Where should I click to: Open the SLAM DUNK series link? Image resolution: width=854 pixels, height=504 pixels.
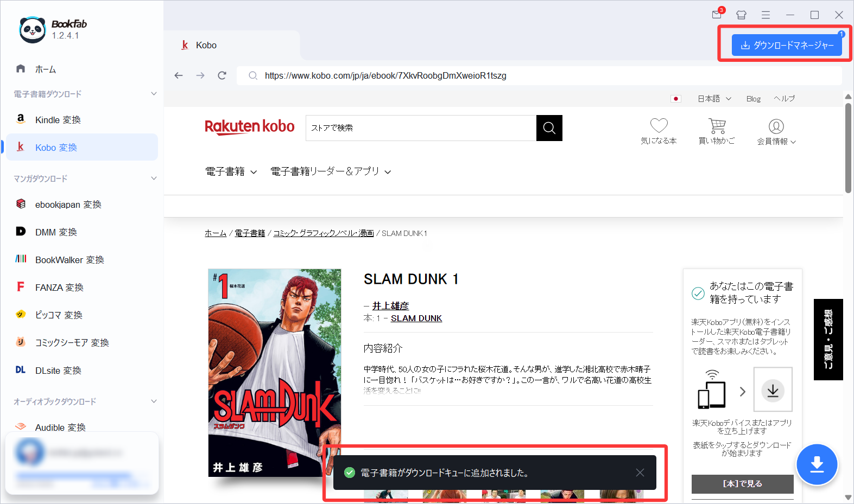click(416, 318)
